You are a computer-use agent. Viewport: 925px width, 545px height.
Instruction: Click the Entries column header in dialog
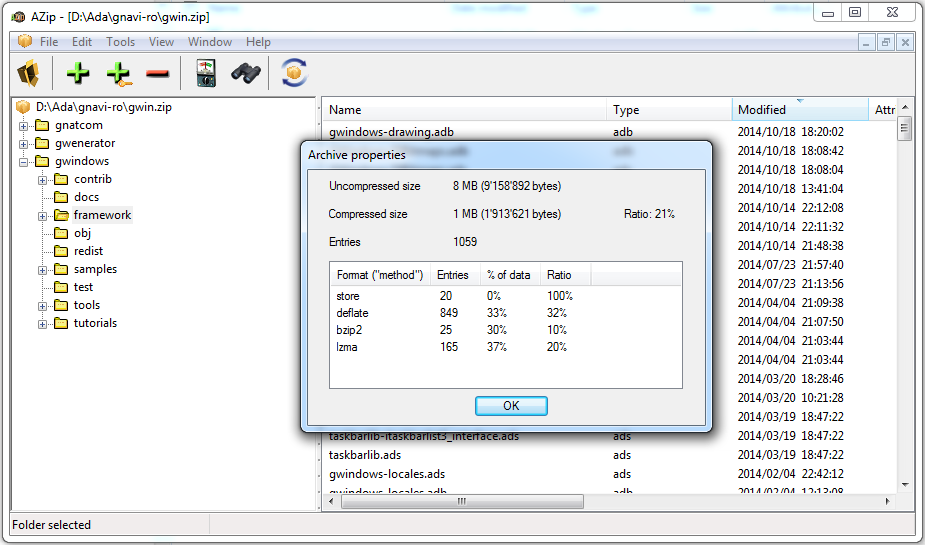click(x=455, y=275)
